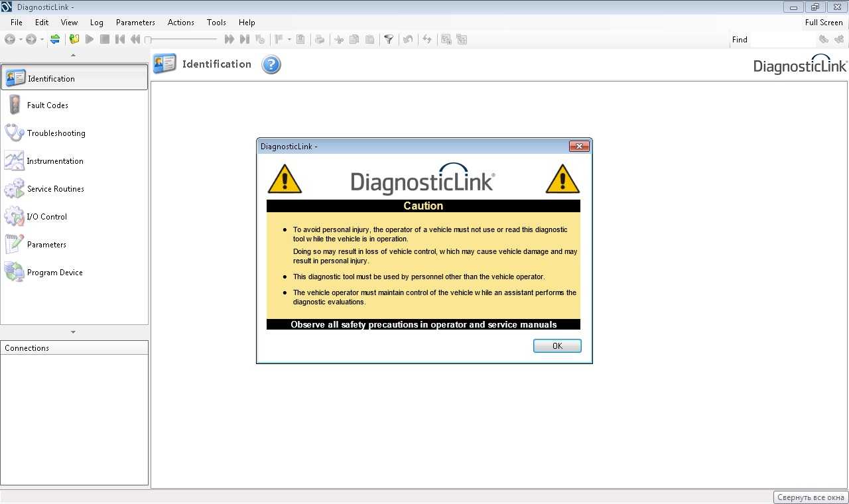Click the blue help question mark icon
This screenshot has width=849, height=504.
(271, 65)
